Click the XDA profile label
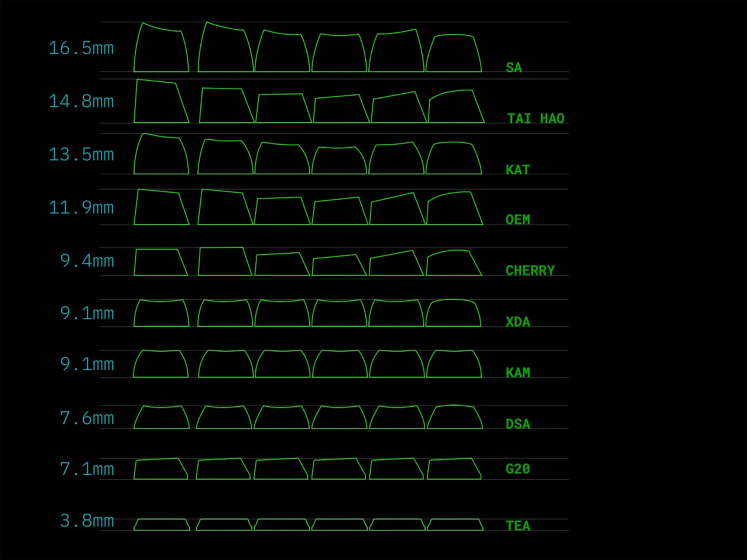Screen dimensions: 747x560 (518, 322)
